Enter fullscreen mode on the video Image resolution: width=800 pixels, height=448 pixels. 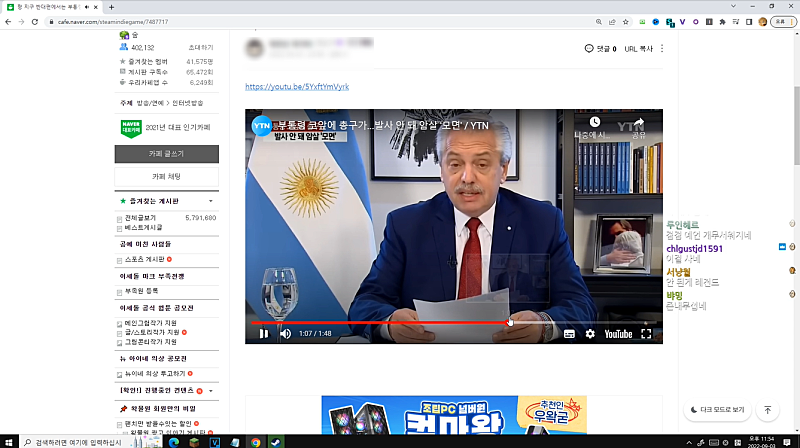[x=645, y=334]
